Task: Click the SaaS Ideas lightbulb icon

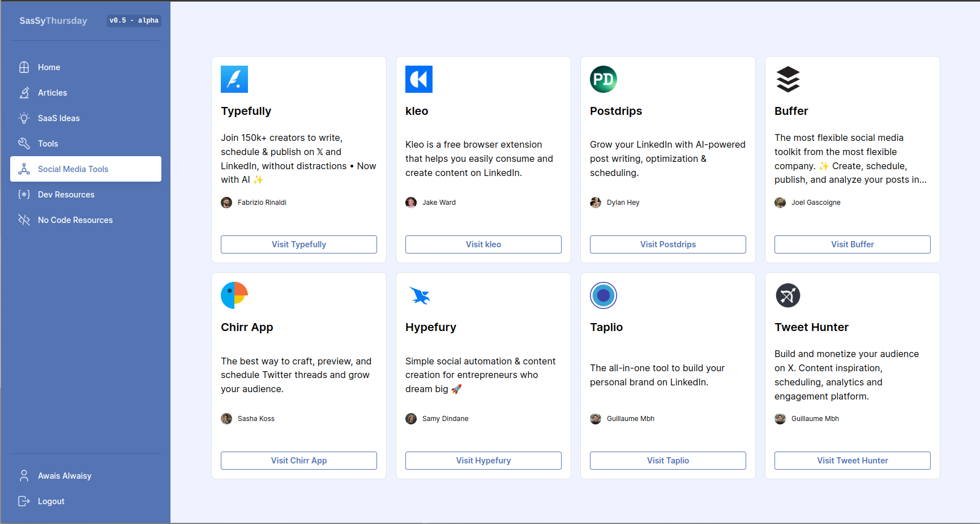Action: point(24,118)
